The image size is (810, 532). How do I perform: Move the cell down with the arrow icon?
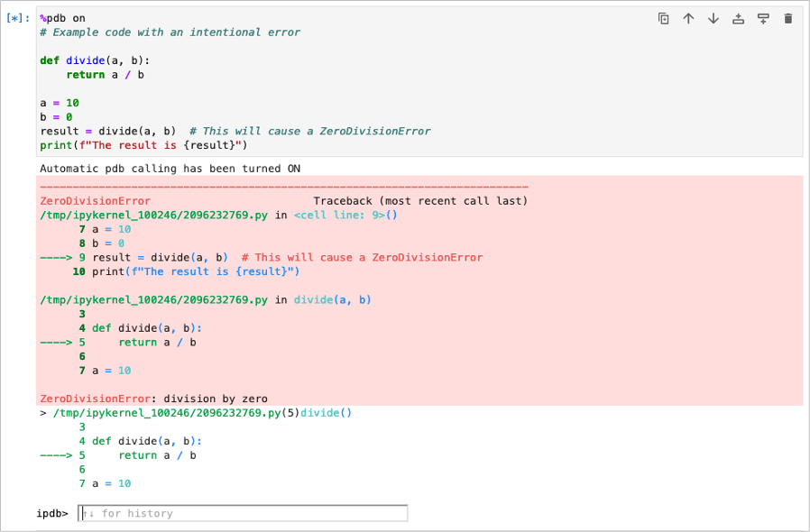pos(713,18)
